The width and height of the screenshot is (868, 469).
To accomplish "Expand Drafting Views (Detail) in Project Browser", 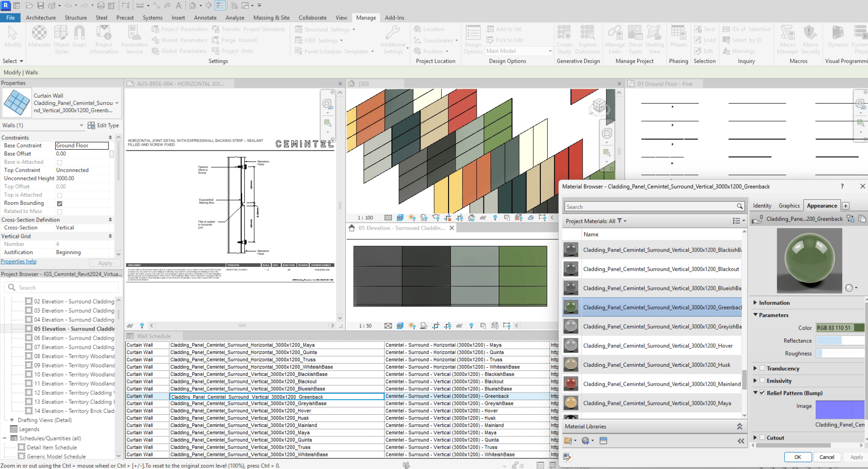I will tap(12, 420).
